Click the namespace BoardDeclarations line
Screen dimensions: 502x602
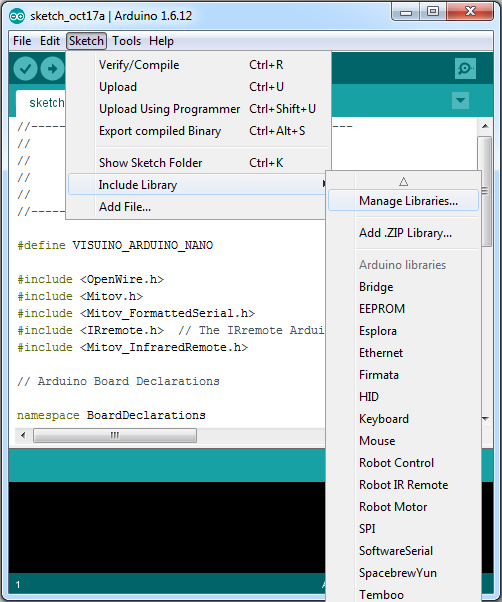pyautogui.click(x=111, y=415)
